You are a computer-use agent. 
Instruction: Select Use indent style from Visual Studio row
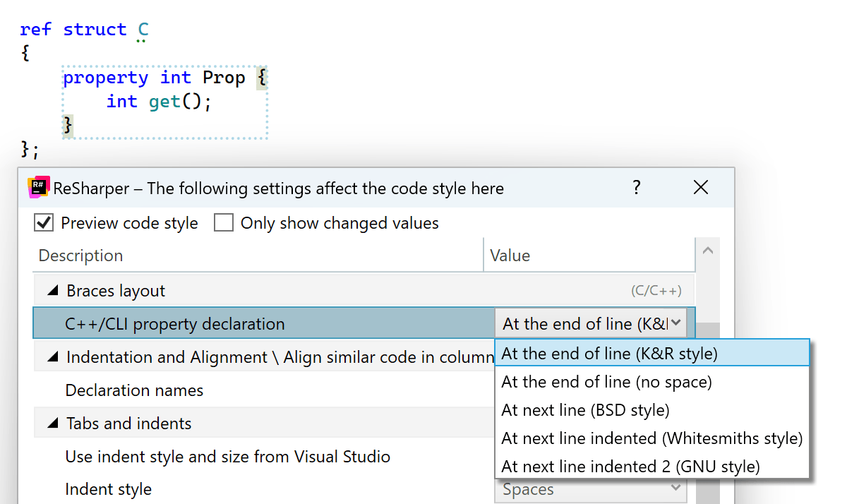227,457
